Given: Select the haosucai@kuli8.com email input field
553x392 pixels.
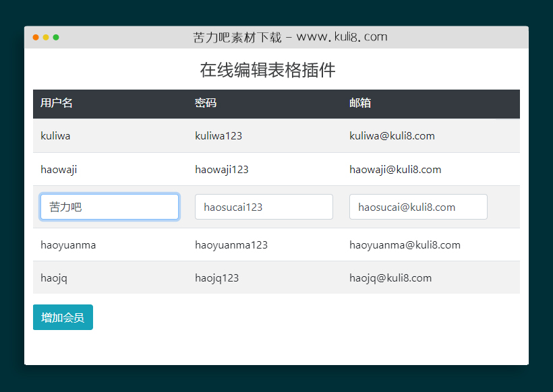Looking at the screenshot, I should (418, 207).
